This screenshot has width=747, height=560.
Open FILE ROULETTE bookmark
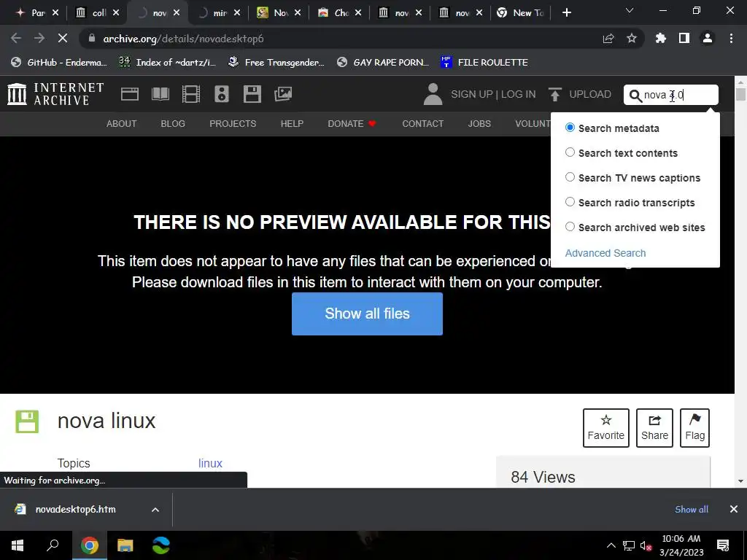(x=484, y=63)
